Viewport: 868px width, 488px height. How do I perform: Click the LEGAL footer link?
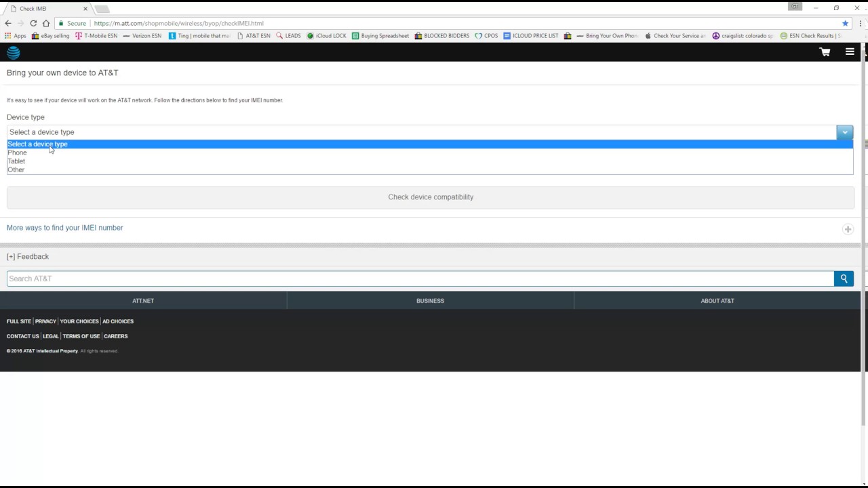(51, 336)
